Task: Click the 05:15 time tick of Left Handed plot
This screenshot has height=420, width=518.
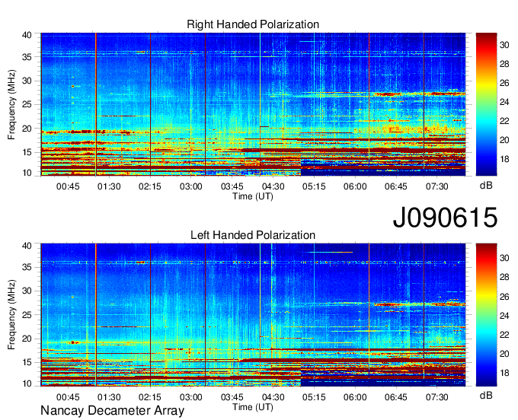Action: [x=314, y=397]
